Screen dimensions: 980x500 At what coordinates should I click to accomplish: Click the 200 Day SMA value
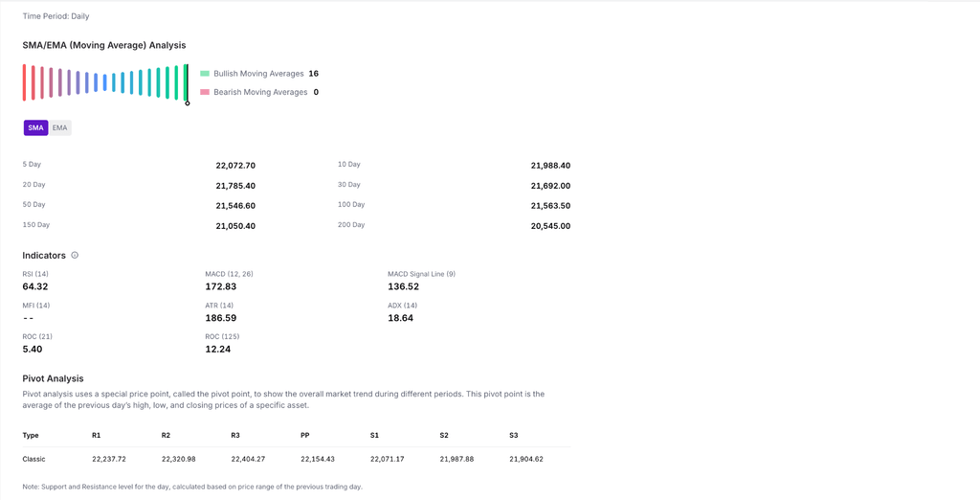click(x=550, y=226)
